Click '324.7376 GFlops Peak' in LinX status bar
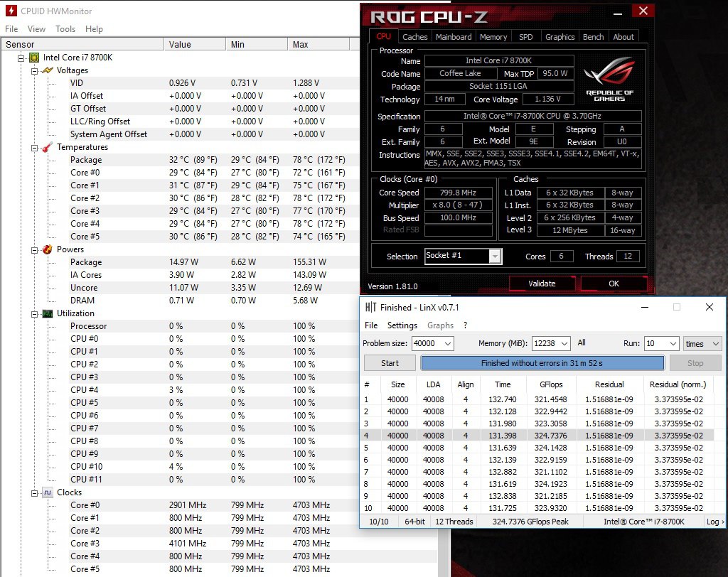 (530, 522)
